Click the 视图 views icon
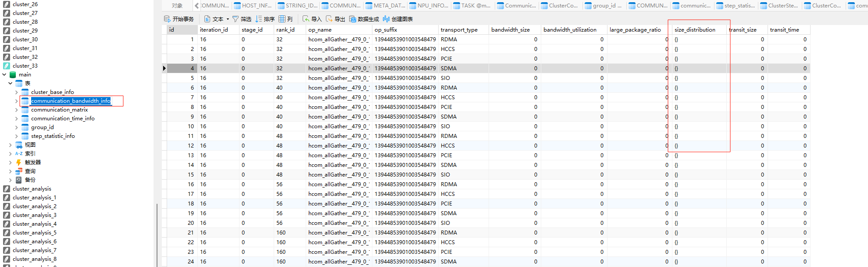Screen dimensions: 868x267 [19, 145]
